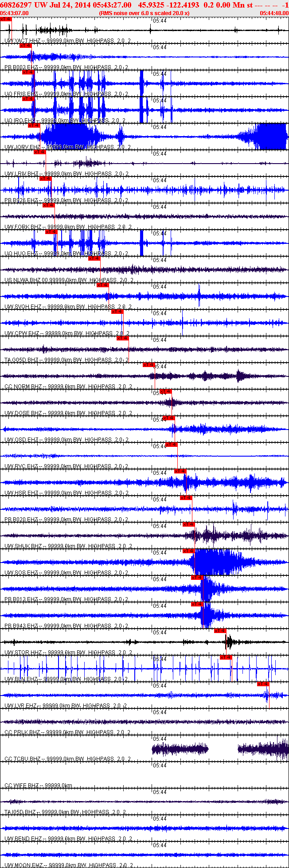Select the red pick flag on UW.LVP trace
The width and height of the screenshot is (289, 868).
point(263,684)
